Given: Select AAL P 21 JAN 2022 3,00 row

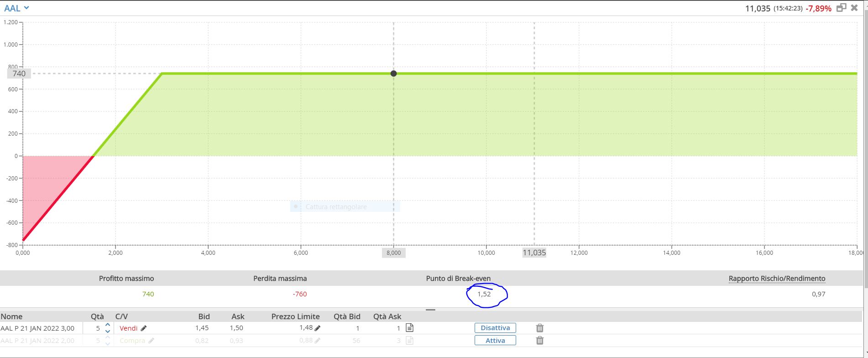Looking at the screenshot, I should [37, 328].
